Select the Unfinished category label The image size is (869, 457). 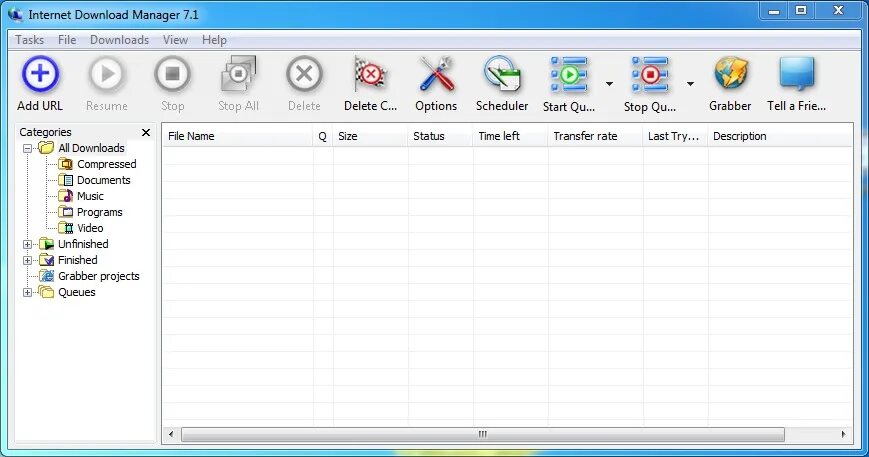[x=83, y=244]
